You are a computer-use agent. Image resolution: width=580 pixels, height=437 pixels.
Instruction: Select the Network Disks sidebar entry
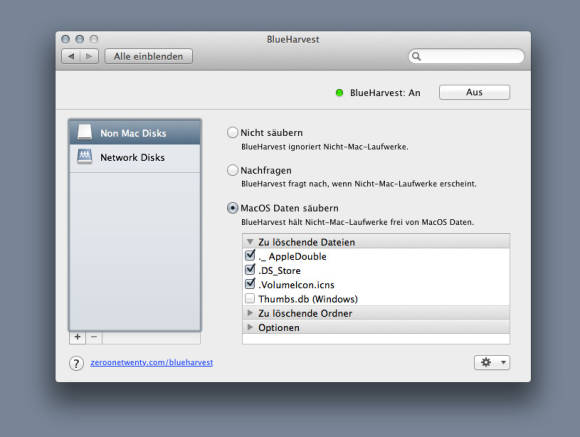(135, 158)
